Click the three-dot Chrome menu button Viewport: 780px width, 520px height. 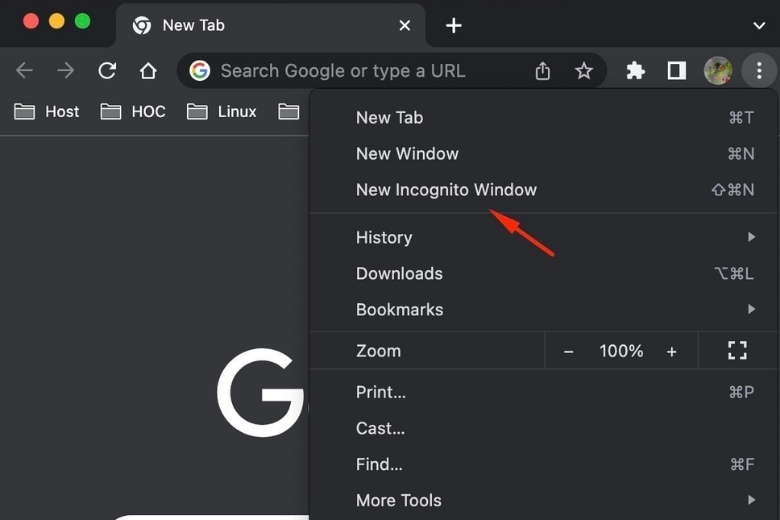point(759,71)
